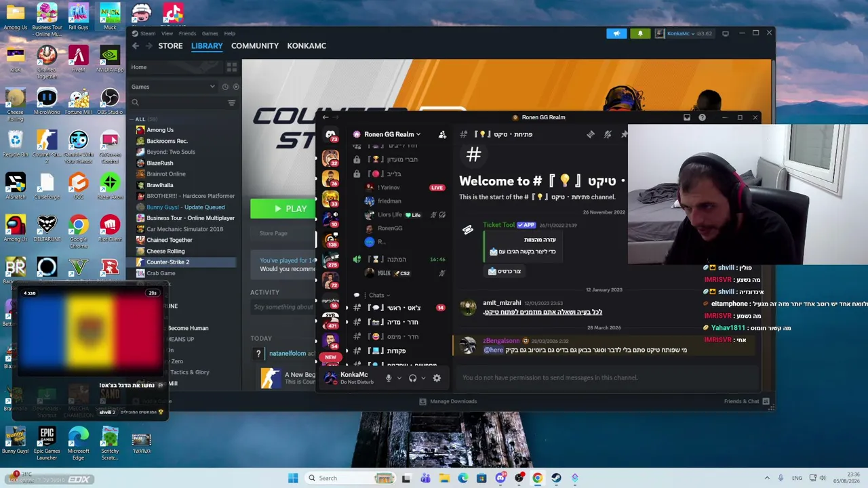Screen dimensions: 868x488
Task: Switch Steam library to grid collections view
Action: point(232,67)
